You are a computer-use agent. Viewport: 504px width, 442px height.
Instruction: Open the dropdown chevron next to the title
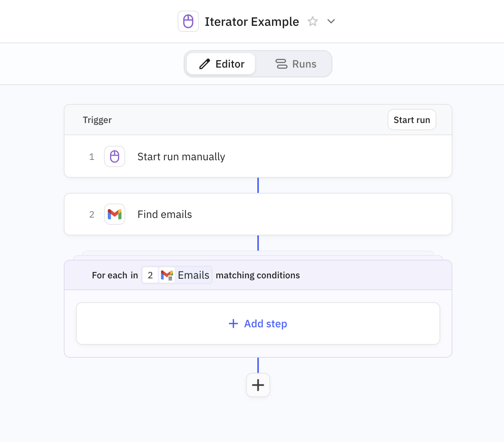click(x=331, y=21)
